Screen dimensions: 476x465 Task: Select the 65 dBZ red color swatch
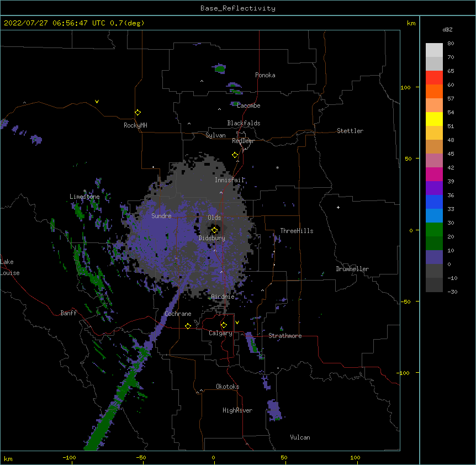[x=434, y=78]
